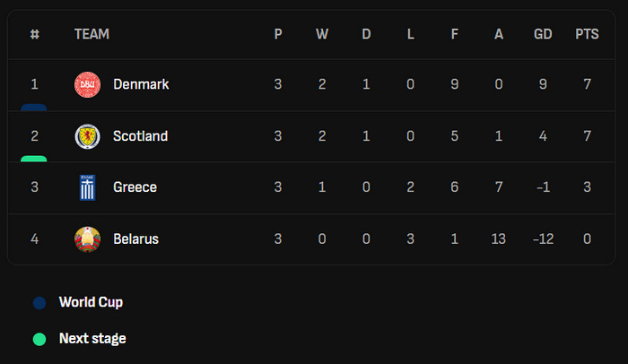This screenshot has width=628, height=364.
Task: Click the PTS column header
Action: [x=587, y=34]
